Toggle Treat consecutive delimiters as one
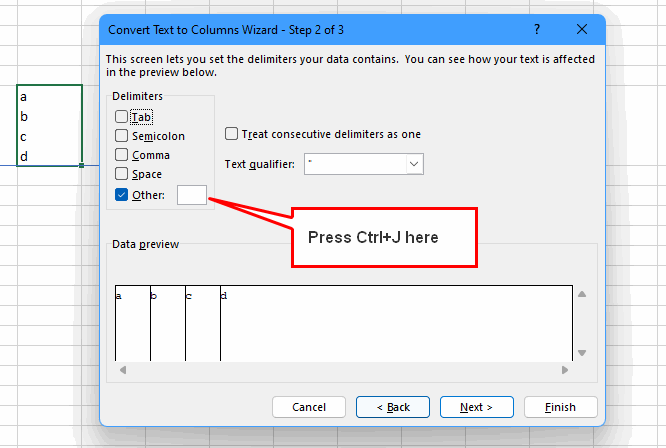Viewport: 666px width, 448px height. pos(231,133)
